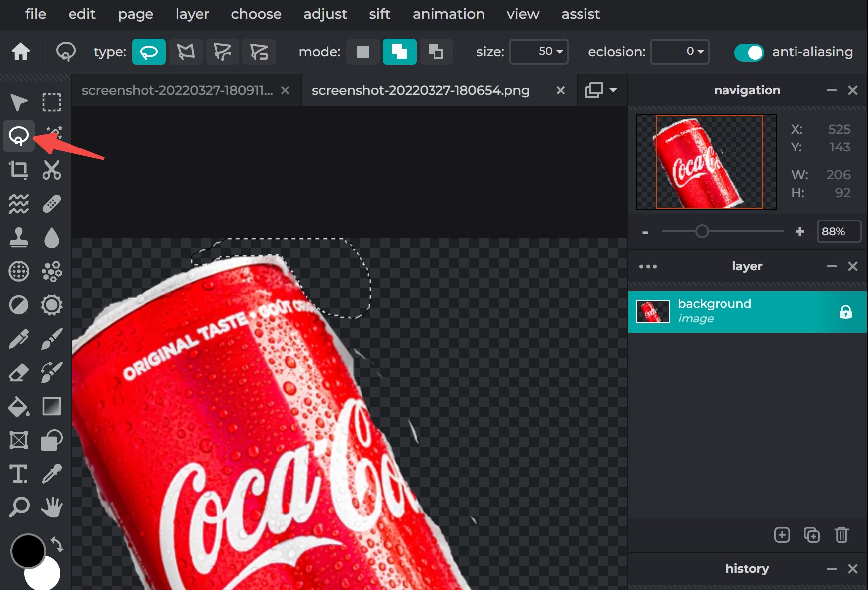Unlock the background layer
The width and height of the screenshot is (868, 590).
click(x=845, y=312)
